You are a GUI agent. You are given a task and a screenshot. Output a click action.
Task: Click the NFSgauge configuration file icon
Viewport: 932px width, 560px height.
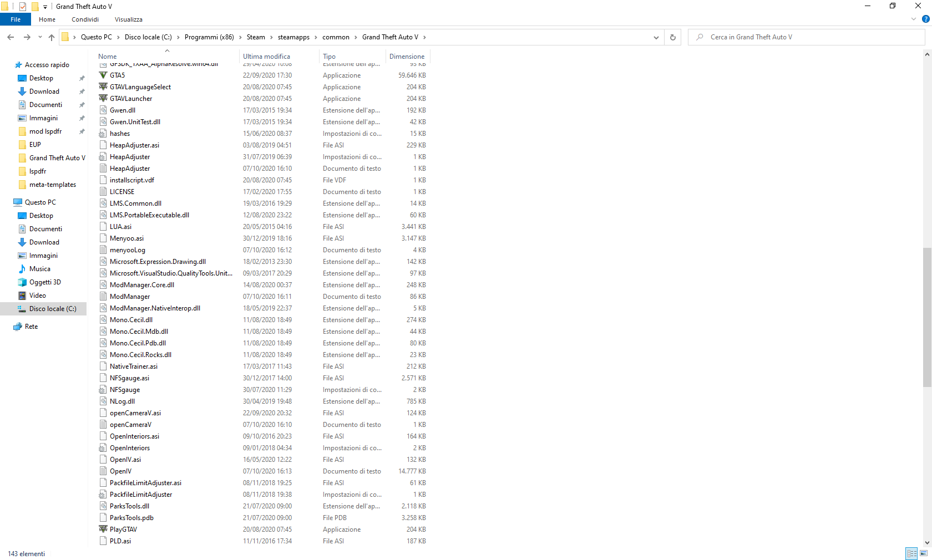[x=103, y=389]
